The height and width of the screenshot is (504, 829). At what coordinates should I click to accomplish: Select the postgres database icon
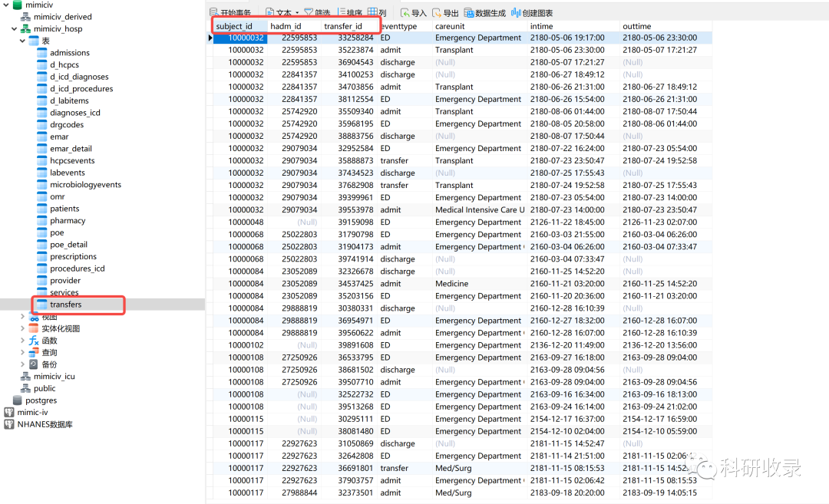click(17, 400)
